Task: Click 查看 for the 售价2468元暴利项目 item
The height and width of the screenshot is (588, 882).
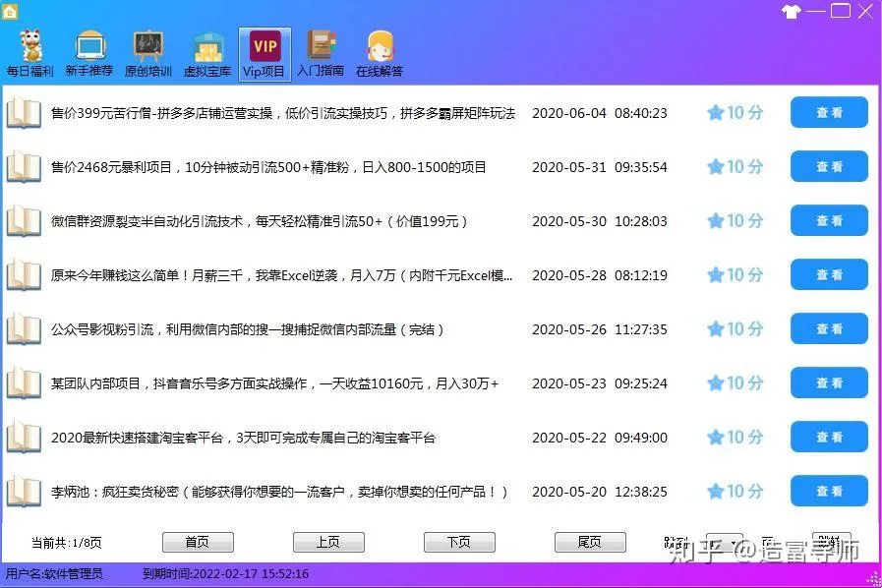Action: tap(829, 167)
